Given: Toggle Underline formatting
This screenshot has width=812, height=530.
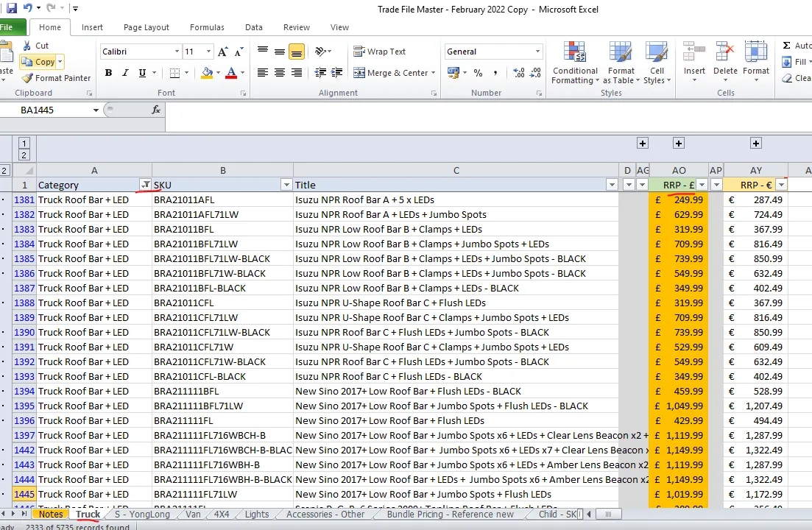Looking at the screenshot, I should [142, 73].
